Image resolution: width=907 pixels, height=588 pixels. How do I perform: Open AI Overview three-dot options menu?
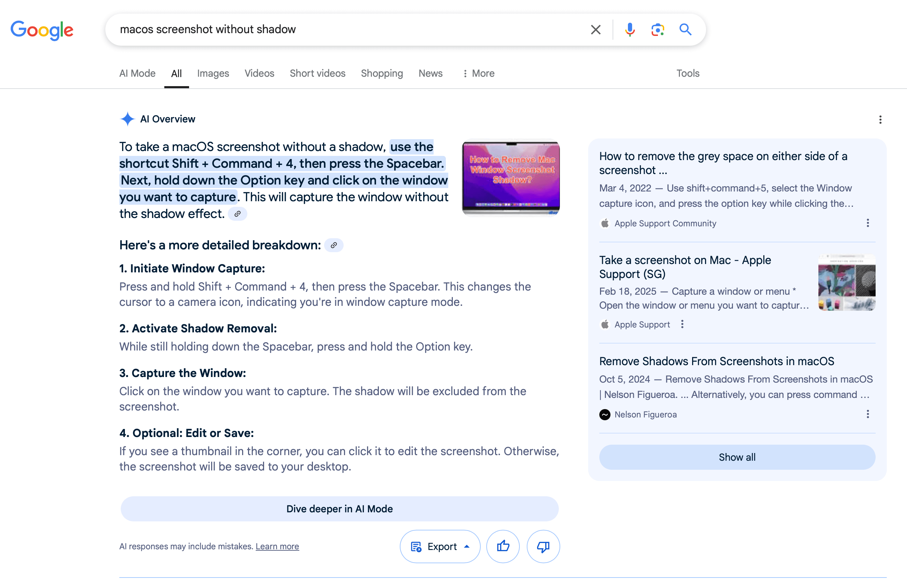click(x=880, y=120)
